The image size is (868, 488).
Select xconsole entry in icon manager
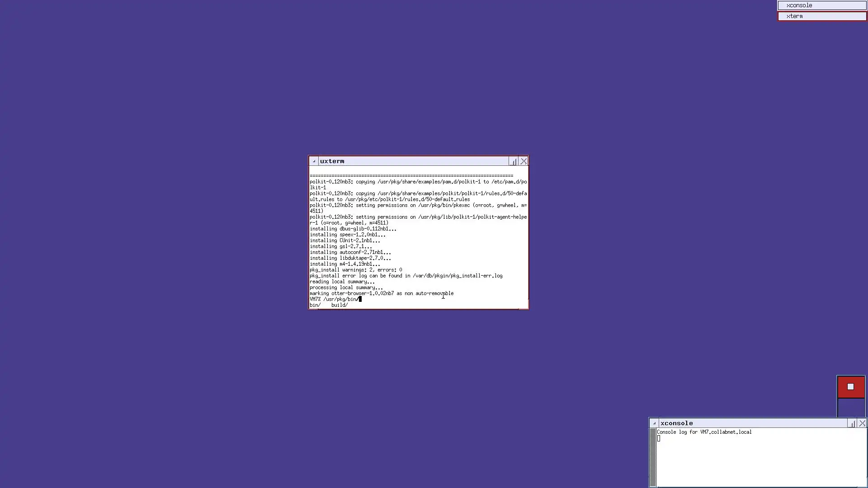coord(822,5)
